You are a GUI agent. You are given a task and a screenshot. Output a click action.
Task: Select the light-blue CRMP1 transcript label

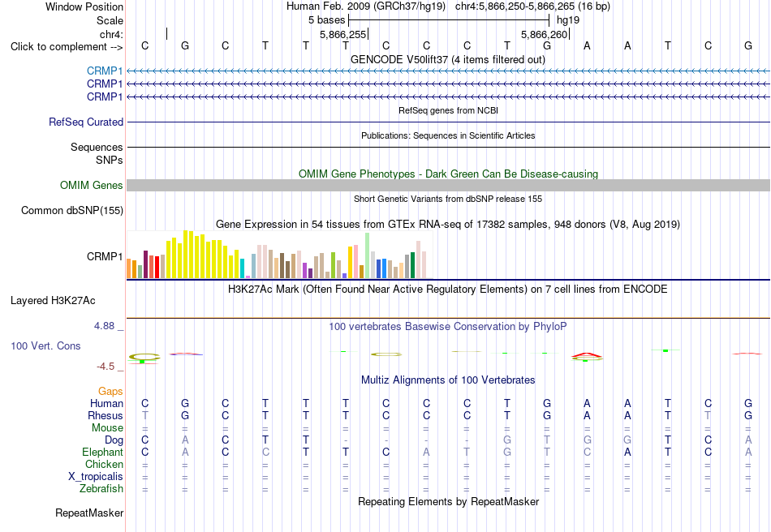(104, 71)
